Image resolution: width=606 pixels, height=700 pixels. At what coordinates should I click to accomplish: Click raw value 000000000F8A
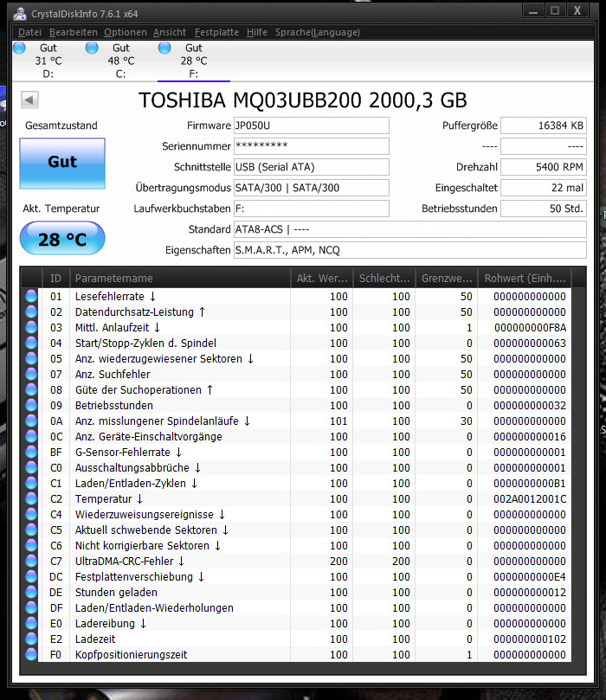[x=530, y=328]
